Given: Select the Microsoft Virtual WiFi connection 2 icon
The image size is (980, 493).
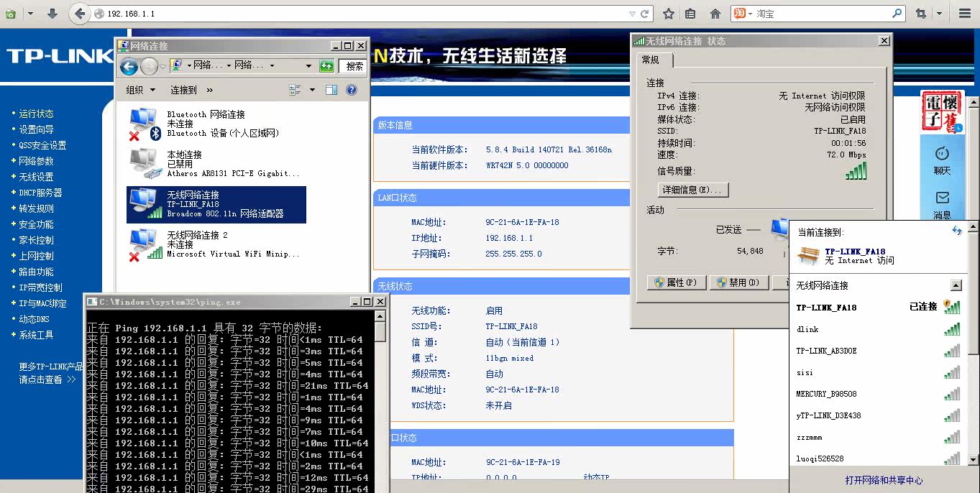Looking at the screenshot, I should point(145,245).
